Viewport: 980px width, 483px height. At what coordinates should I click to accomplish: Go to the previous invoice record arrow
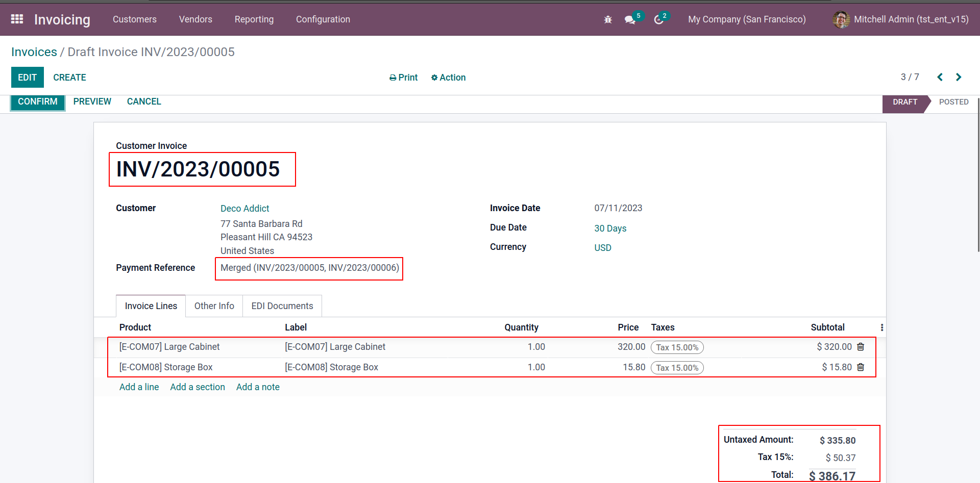click(940, 77)
